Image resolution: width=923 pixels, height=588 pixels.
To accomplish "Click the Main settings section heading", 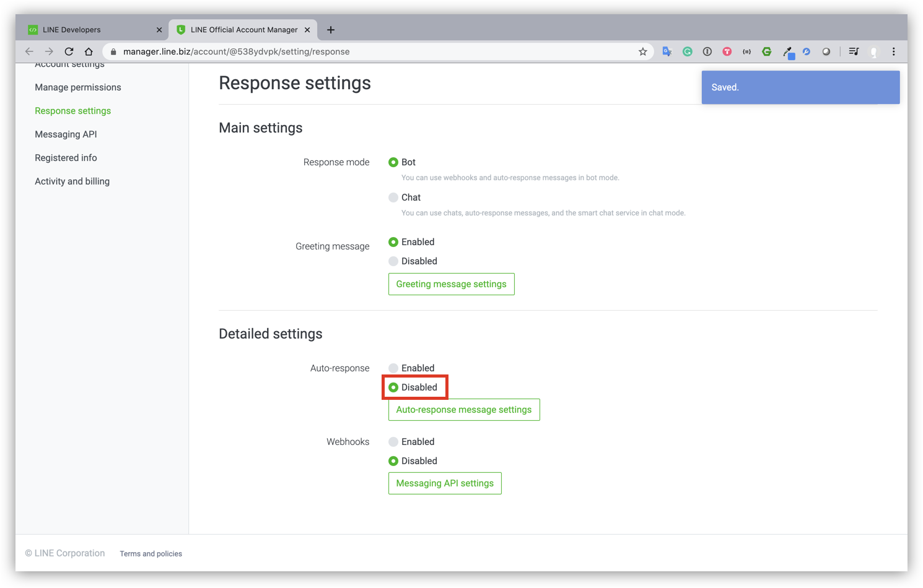I will pyautogui.click(x=261, y=128).
